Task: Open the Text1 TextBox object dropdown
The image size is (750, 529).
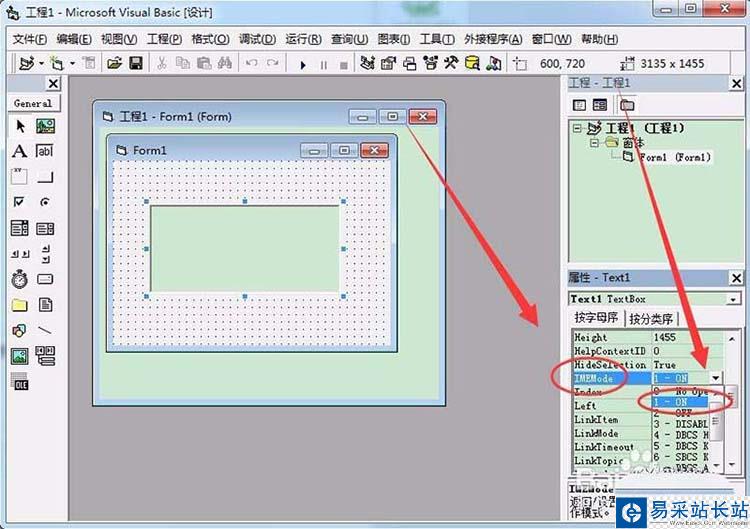Action: 733,300
